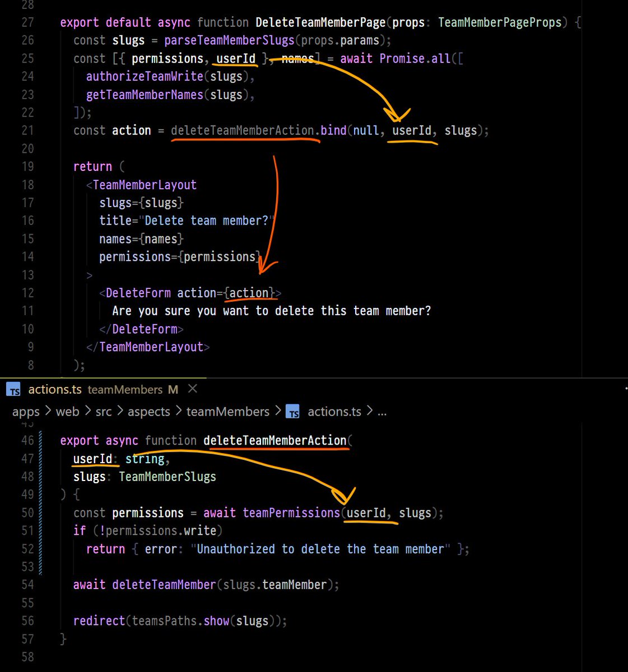The width and height of the screenshot is (628, 672).
Task: Click the git change gutter bar beside line 47
Action: 40,459
